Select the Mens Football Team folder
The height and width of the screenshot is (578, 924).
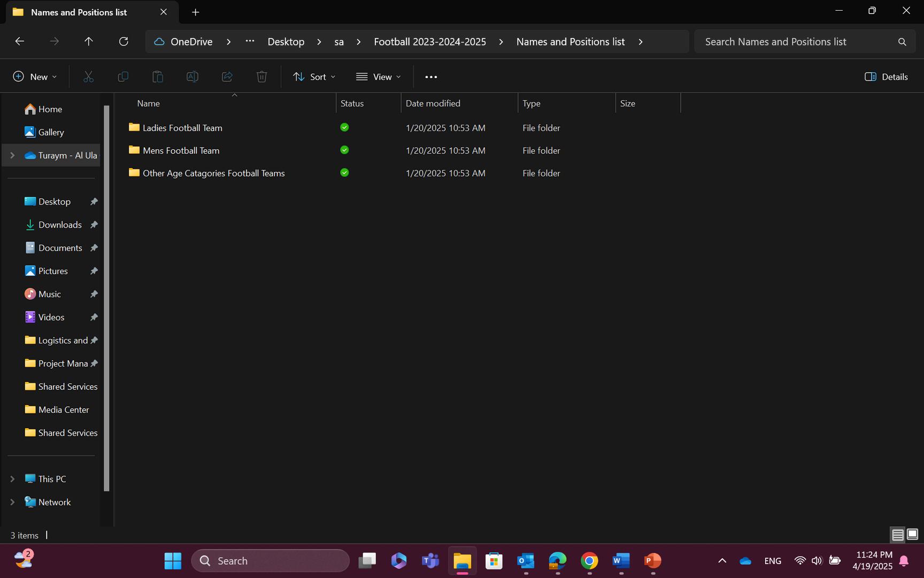181,151
